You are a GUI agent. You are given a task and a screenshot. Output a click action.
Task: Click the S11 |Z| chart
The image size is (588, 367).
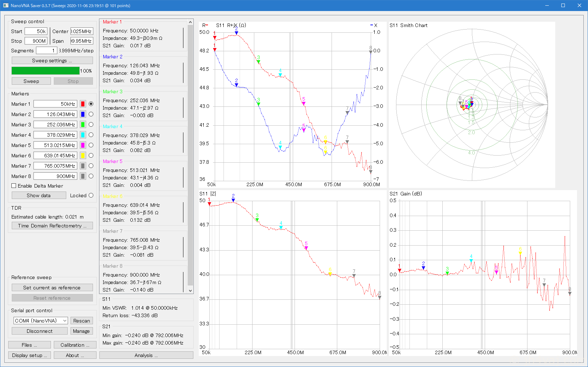pos(293,273)
